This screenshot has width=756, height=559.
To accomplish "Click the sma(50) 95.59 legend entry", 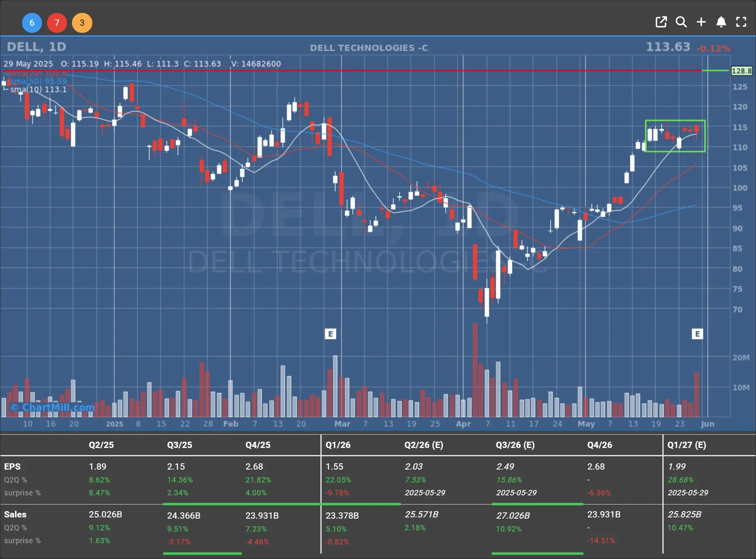I will (x=38, y=81).
